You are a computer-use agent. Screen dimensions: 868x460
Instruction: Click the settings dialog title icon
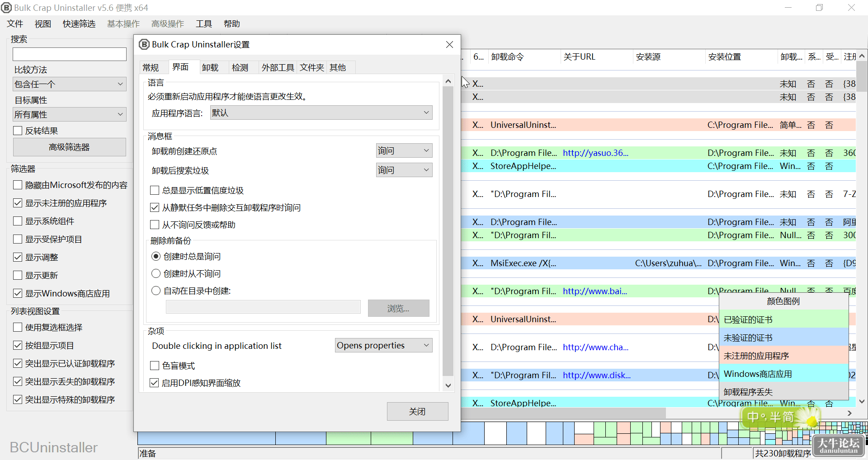144,44
